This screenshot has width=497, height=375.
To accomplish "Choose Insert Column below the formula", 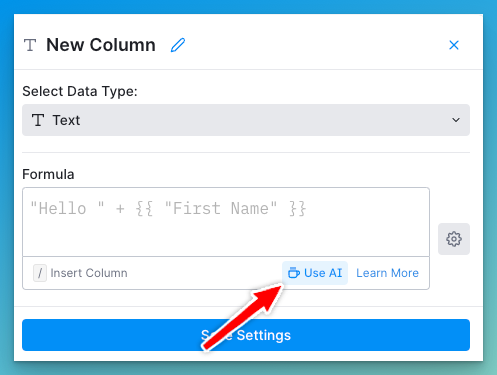I will click(x=89, y=273).
